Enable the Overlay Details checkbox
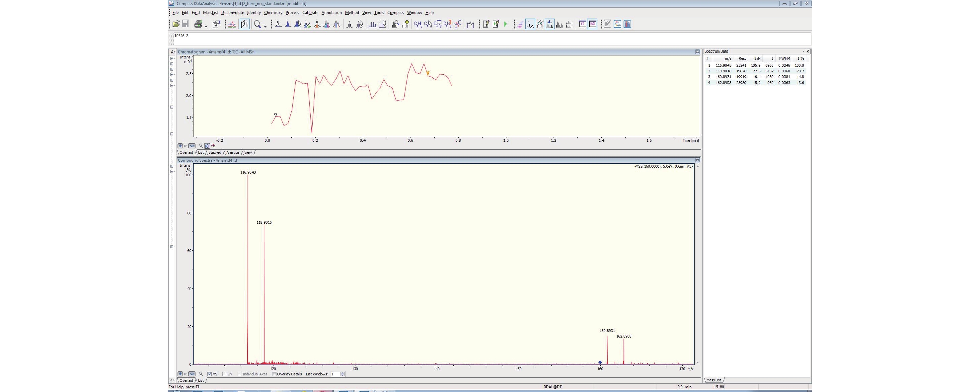 click(274, 374)
